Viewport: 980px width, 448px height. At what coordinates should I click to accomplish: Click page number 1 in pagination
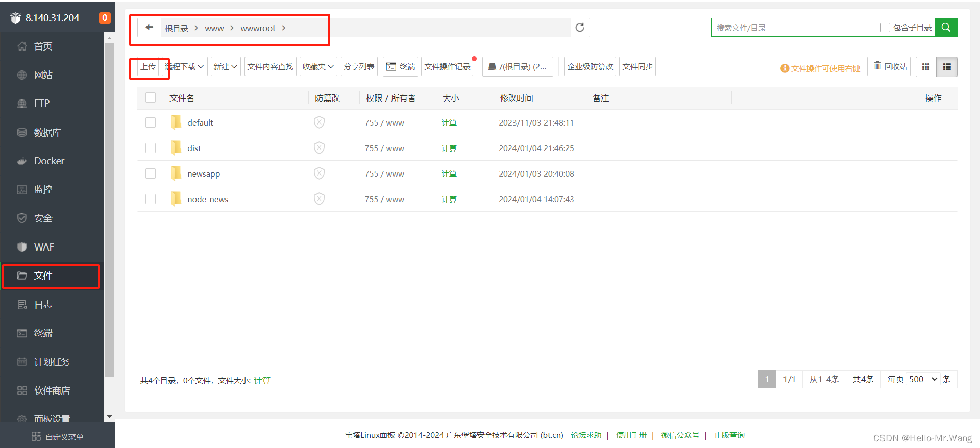(767, 379)
